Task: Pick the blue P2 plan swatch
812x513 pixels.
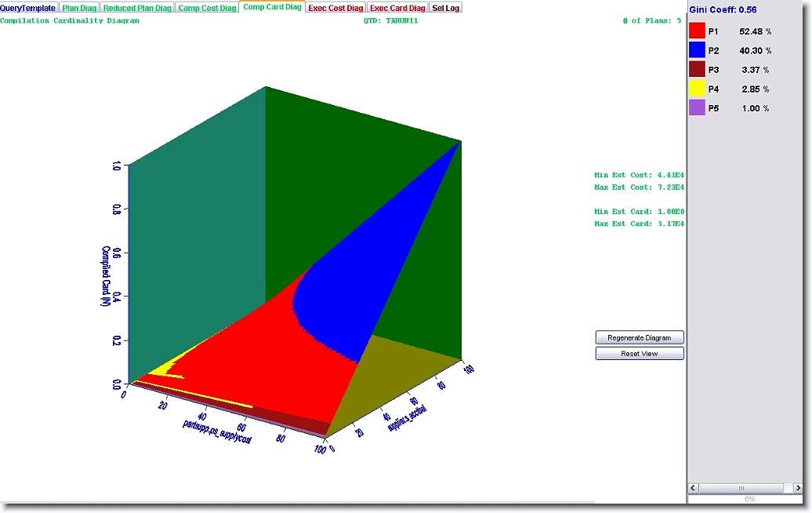Action: (697, 50)
